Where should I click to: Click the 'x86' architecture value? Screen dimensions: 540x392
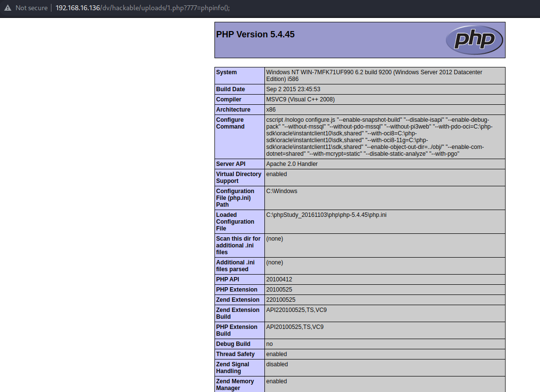[271, 110]
